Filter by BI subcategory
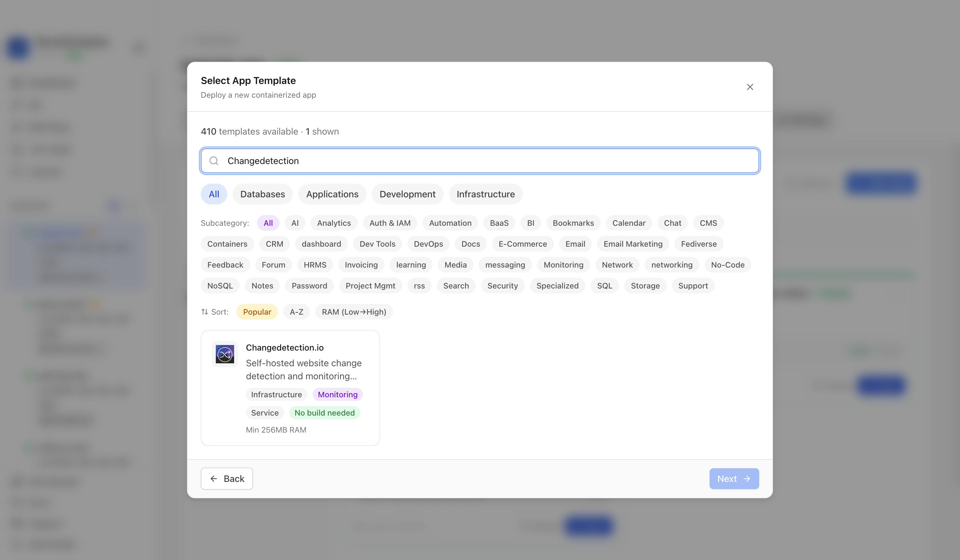The image size is (960, 560). pyautogui.click(x=530, y=223)
